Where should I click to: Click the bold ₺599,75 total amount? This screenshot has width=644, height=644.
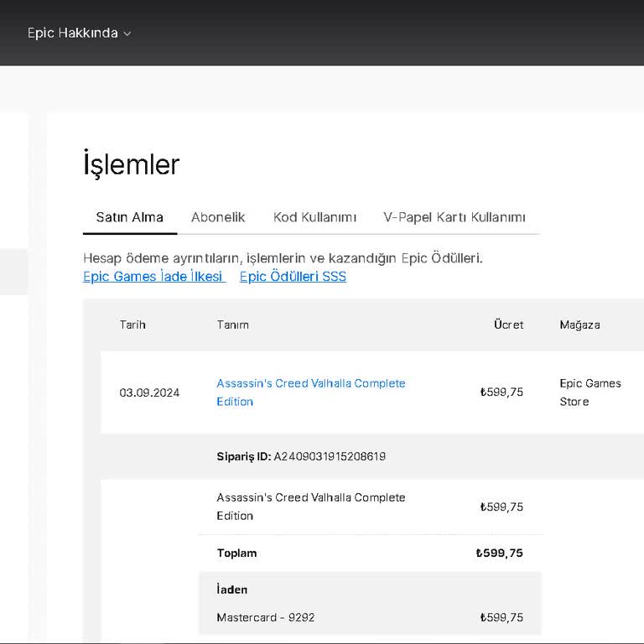pyautogui.click(x=500, y=553)
